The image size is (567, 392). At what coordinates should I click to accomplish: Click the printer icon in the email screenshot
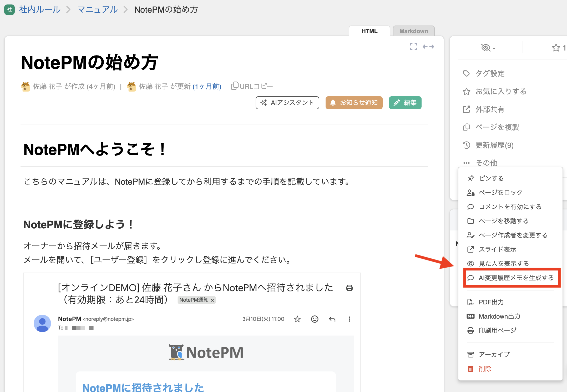tap(349, 288)
